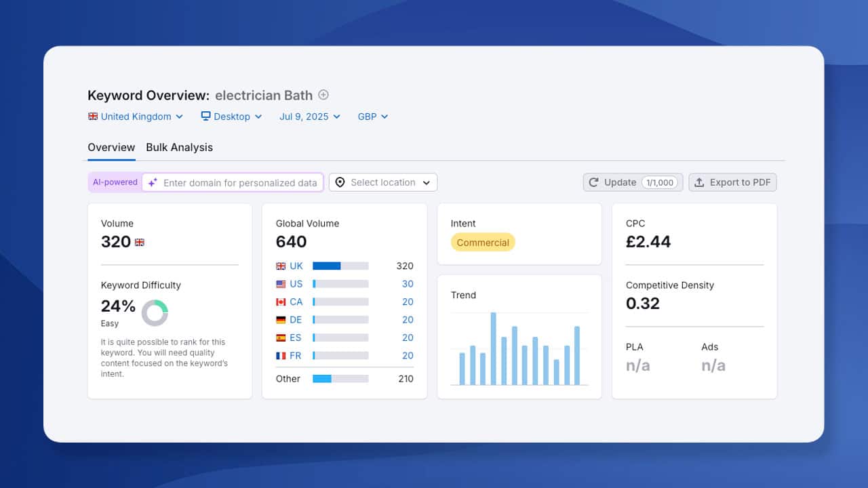Click the UK country link in Global Volume
Screen dimensions: 868x488
296,266
